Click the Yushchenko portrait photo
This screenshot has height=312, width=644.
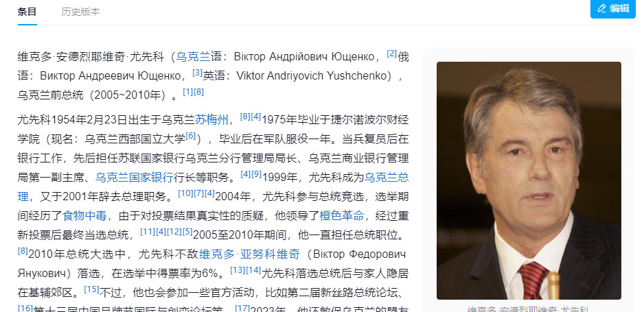point(529,180)
